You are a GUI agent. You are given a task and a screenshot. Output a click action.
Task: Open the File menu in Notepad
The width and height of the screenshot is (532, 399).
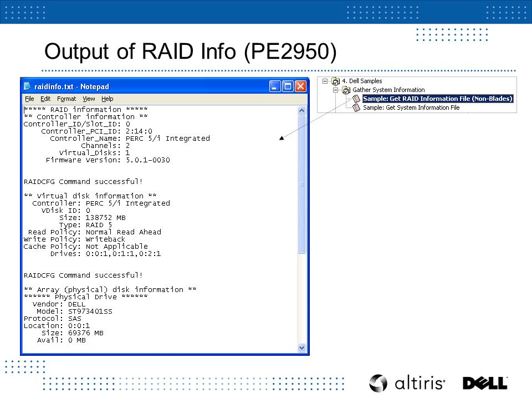click(x=29, y=99)
